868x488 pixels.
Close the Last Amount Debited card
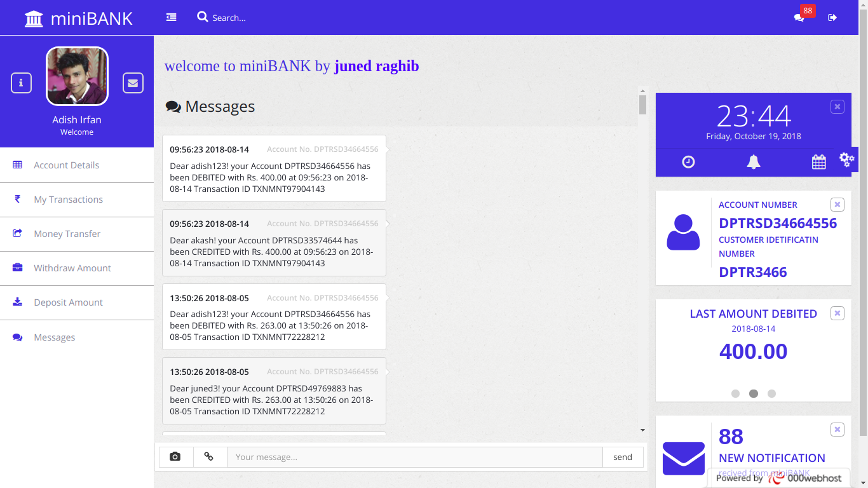click(x=837, y=313)
